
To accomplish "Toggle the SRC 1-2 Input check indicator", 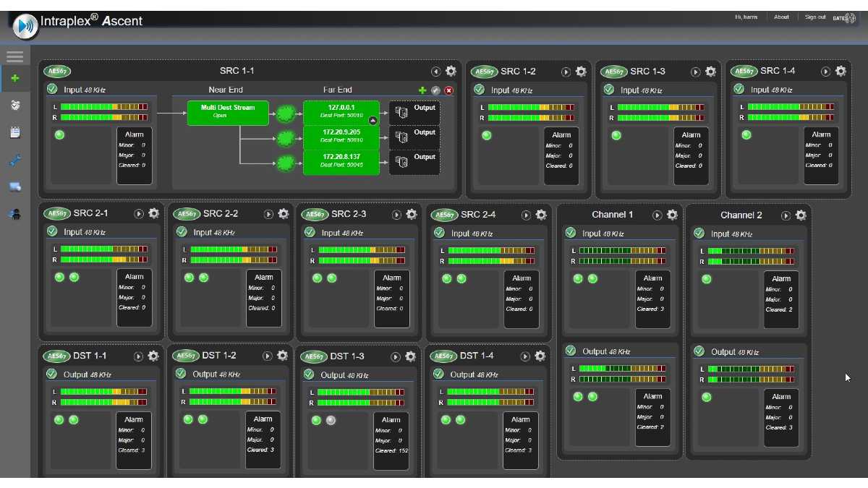I will 479,90.
